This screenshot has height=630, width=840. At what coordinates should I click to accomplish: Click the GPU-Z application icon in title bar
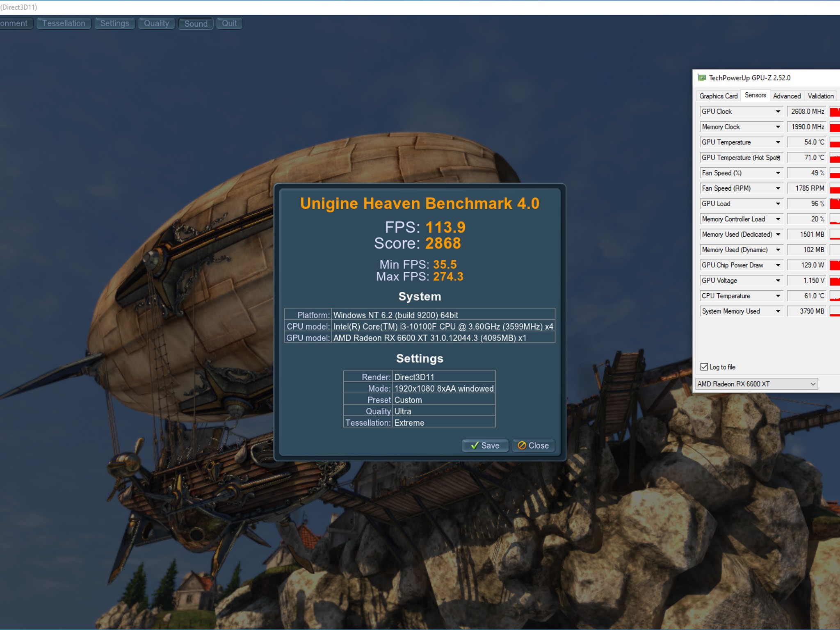click(x=702, y=78)
